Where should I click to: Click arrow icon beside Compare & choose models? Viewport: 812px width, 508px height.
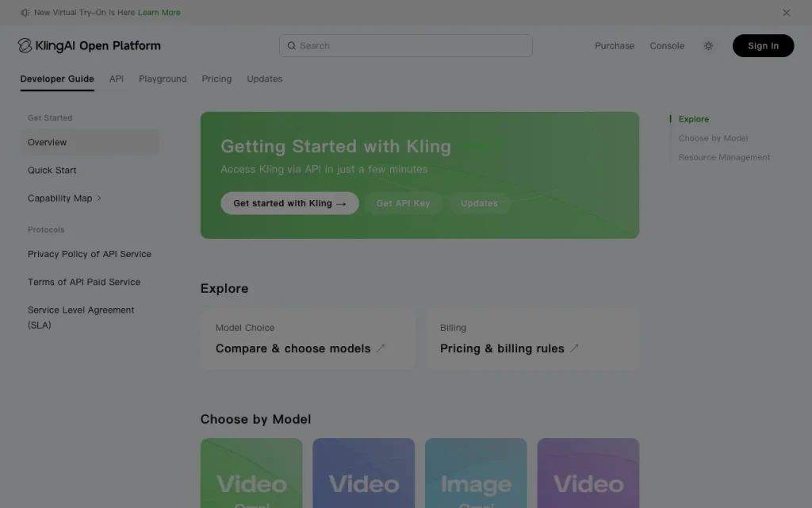381,348
